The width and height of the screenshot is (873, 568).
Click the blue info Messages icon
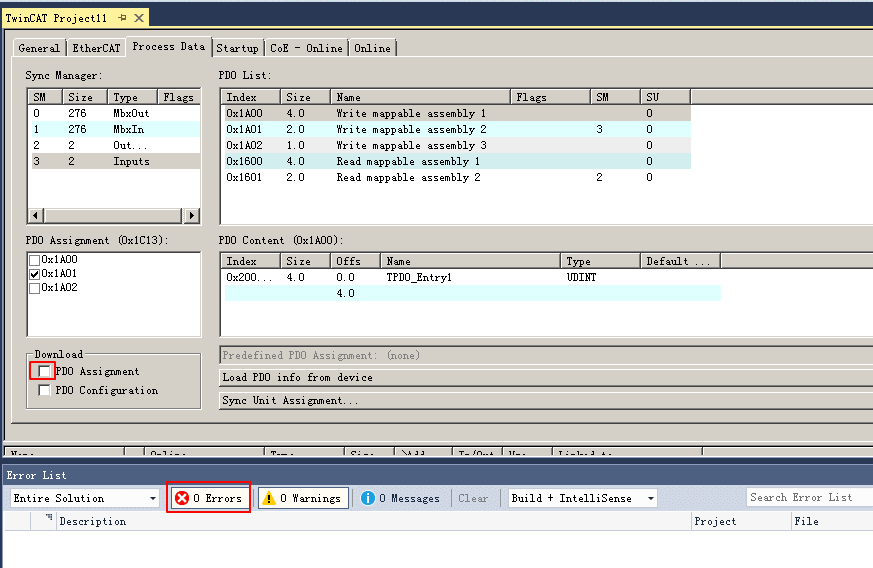[x=368, y=498]
